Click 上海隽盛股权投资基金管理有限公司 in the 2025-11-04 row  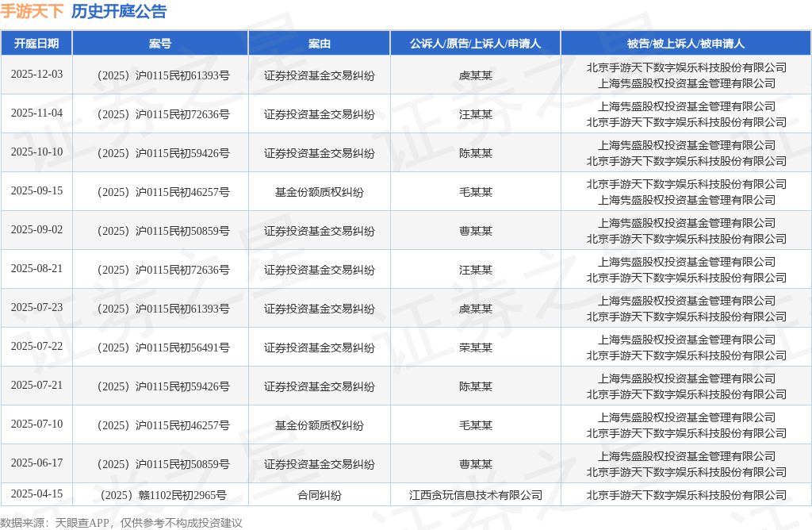tap(686, 107)
